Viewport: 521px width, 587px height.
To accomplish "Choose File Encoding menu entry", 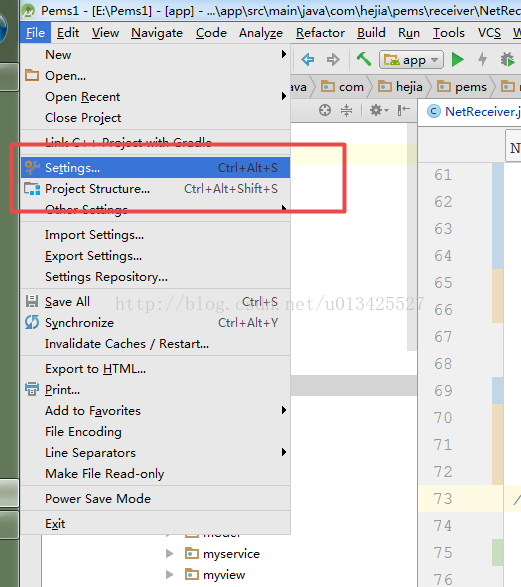I will point(155,432).
